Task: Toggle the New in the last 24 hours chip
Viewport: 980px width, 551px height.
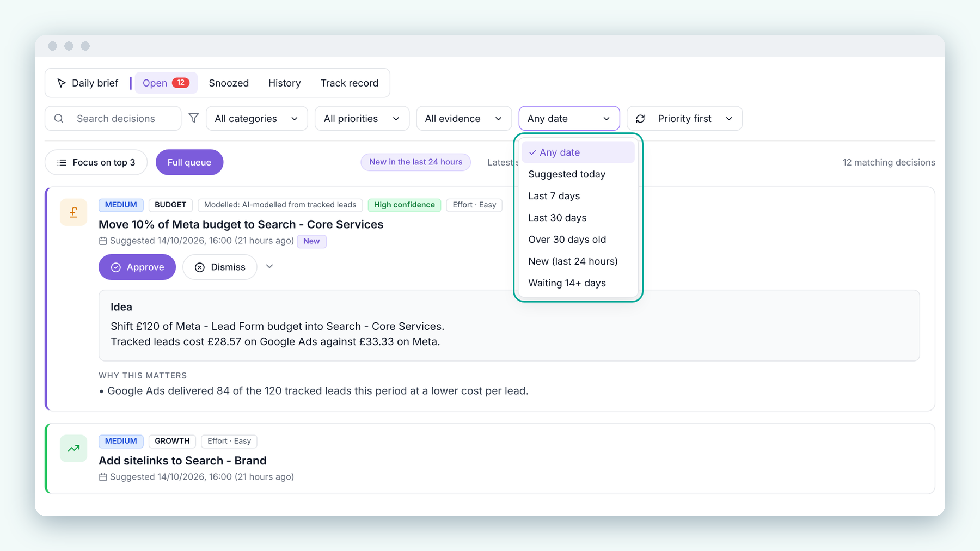Action: pyautogui.click(x=416, y=162)
